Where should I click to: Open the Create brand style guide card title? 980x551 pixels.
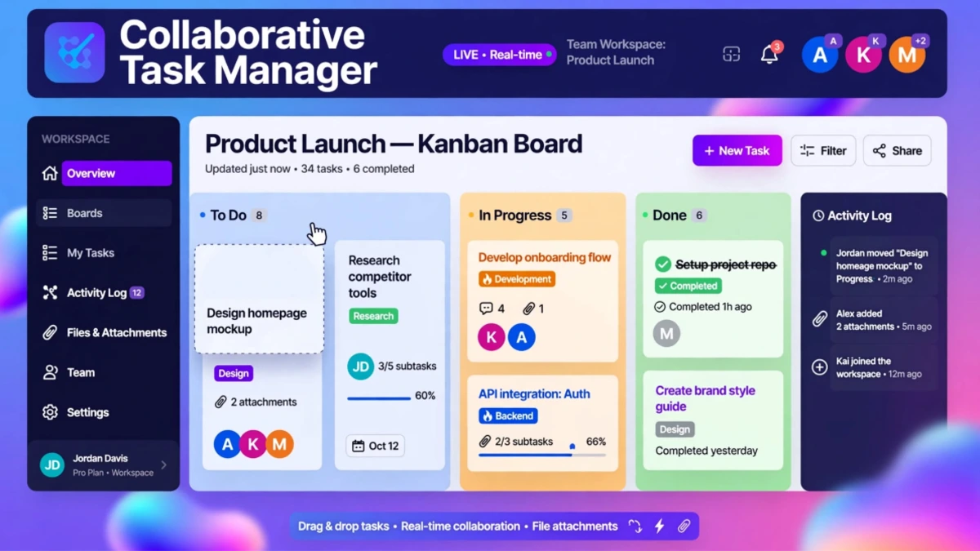(x=706, y=398)
